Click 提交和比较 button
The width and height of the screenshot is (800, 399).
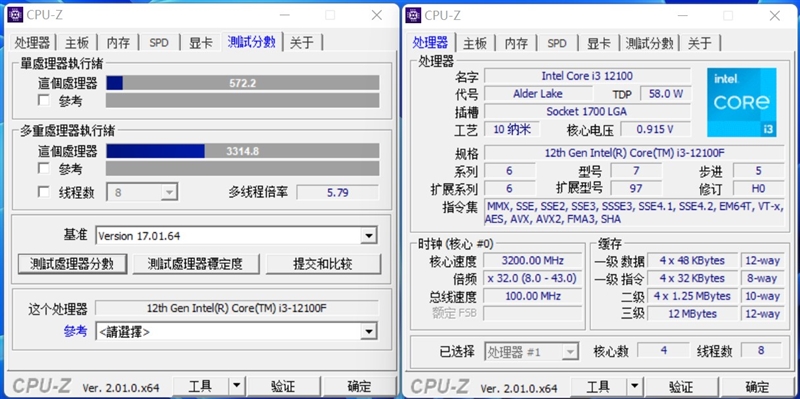pos(323,264)
